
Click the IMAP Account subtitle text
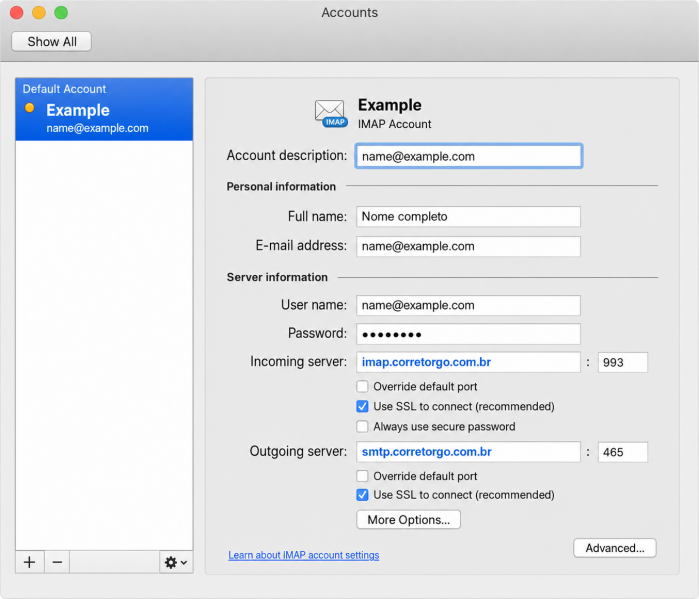coord(395,124)
